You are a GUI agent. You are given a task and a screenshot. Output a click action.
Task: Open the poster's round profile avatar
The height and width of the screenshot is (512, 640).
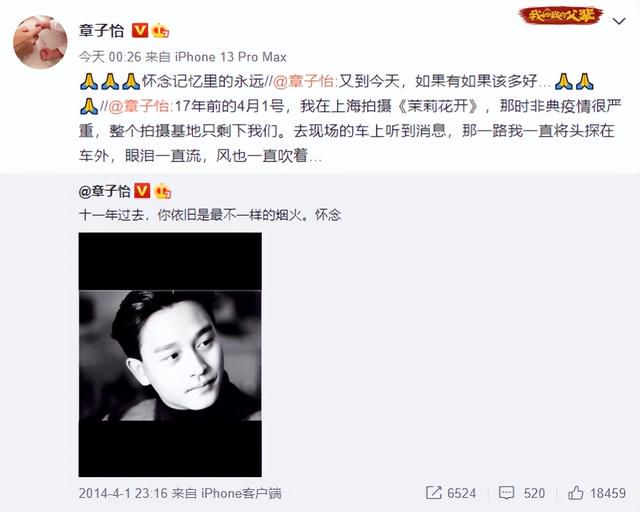(x=40, y=42)
